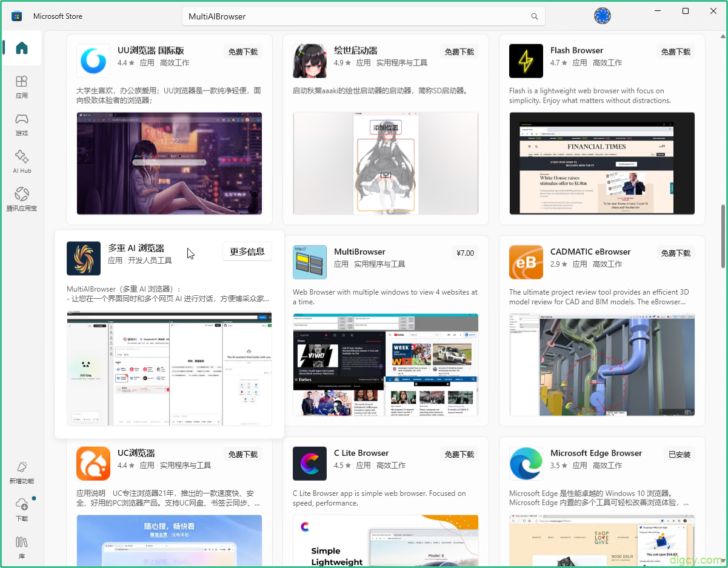Open 腾讯应用宝 sidebar entry

pos(22,199)
